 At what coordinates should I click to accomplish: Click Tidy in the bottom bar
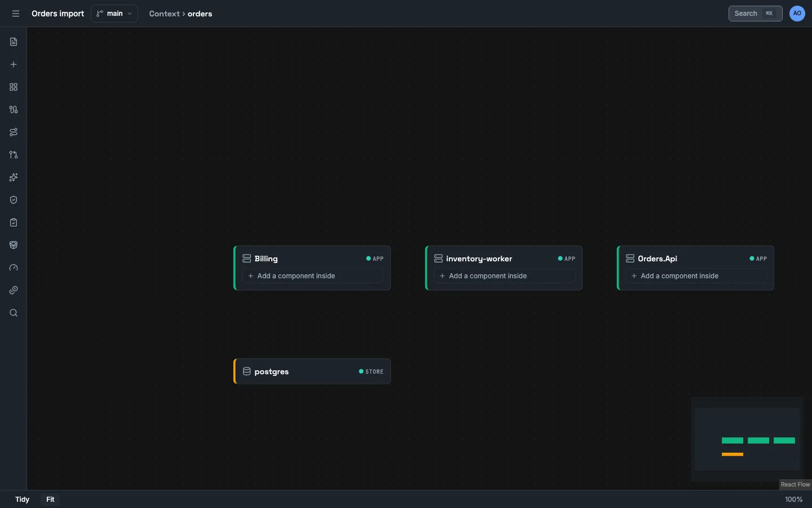(x=22, y=500)
